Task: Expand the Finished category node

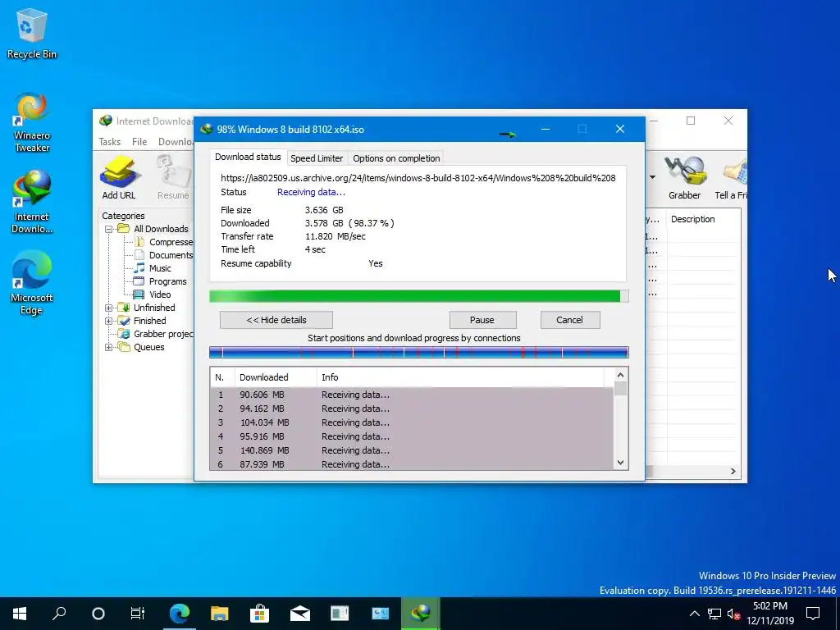Action: coord(109,321)
